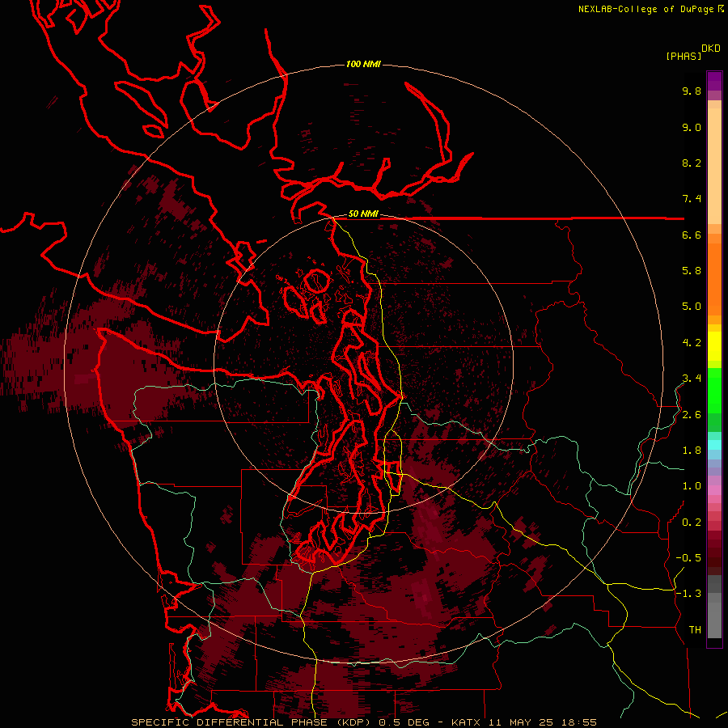Click the "[PHAS]" legend header
Viewport: 728px width, 728px height.
point(684,56)
